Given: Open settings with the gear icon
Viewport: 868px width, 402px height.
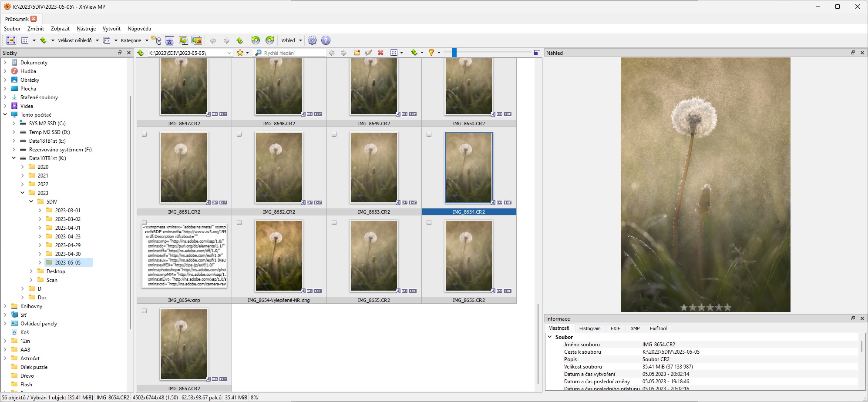Looking at the screenshot, I should (x=312, y=40).
